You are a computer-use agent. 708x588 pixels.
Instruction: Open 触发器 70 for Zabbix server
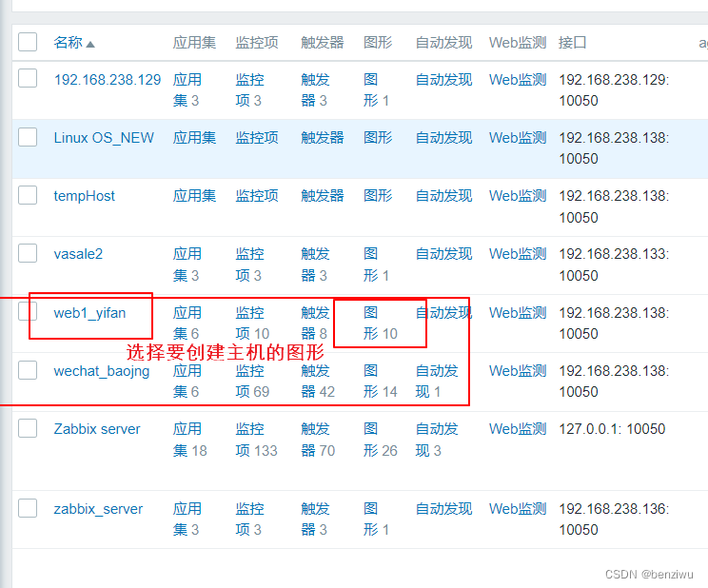318,440
